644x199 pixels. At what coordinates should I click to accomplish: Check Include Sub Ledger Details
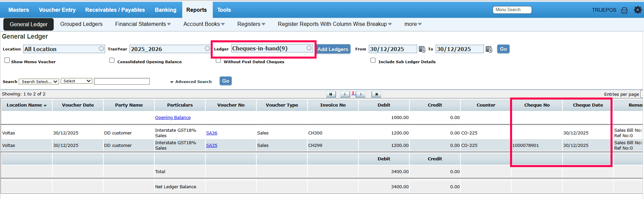[373, 60]
